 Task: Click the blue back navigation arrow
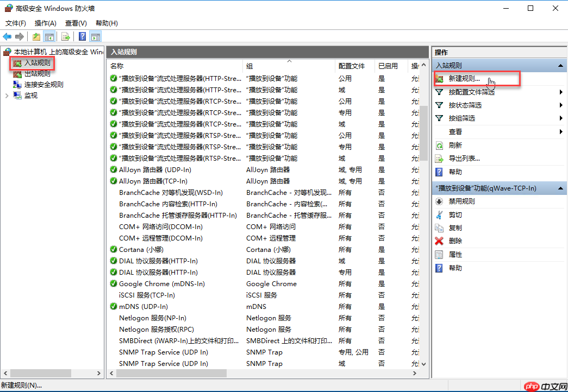(8, 36)
